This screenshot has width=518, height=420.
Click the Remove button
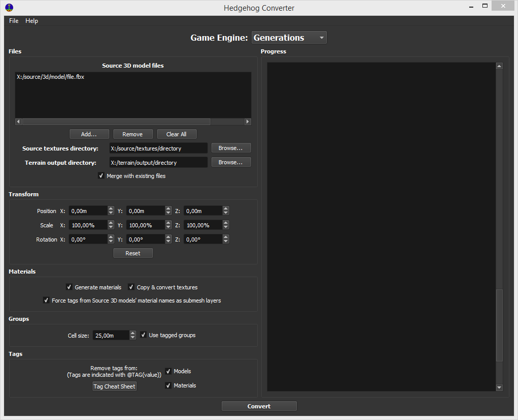(x=133, y=134)
